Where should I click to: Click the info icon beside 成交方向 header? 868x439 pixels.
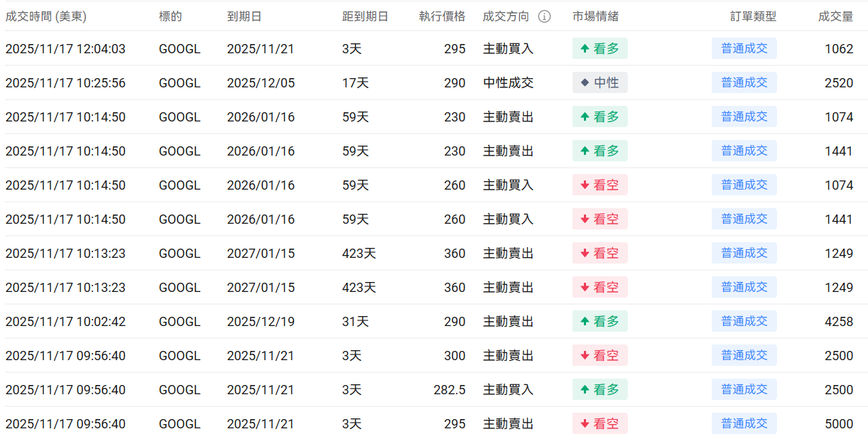coord(544,16)
